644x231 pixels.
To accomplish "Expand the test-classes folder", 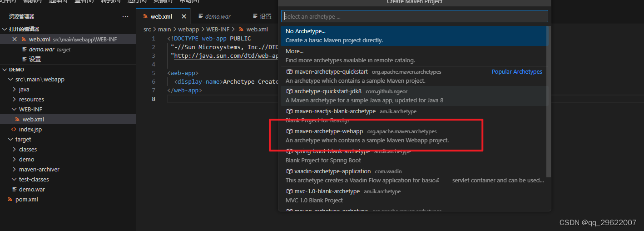I will click(15, 180).
